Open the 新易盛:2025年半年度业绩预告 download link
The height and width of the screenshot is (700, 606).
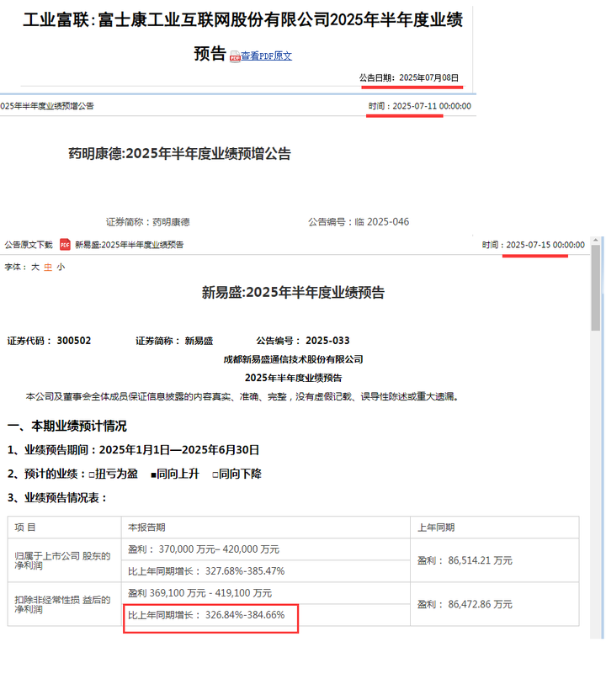pos(129,245)
